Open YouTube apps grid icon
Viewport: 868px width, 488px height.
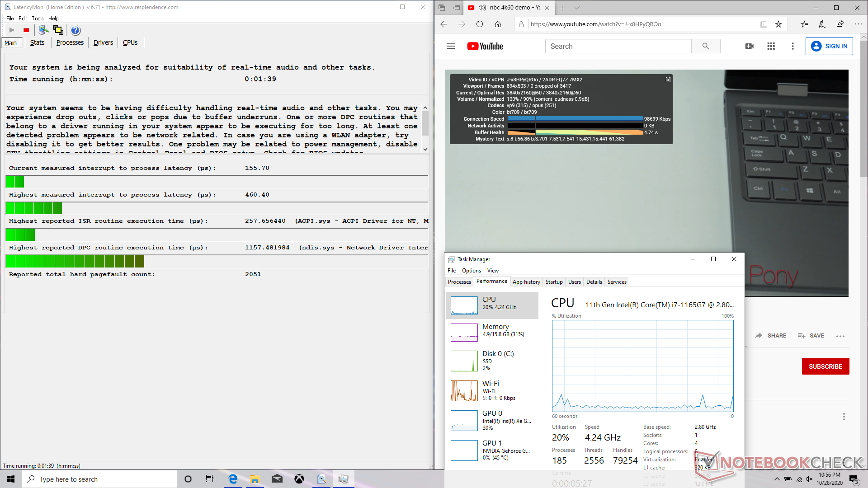pos(771,46)
